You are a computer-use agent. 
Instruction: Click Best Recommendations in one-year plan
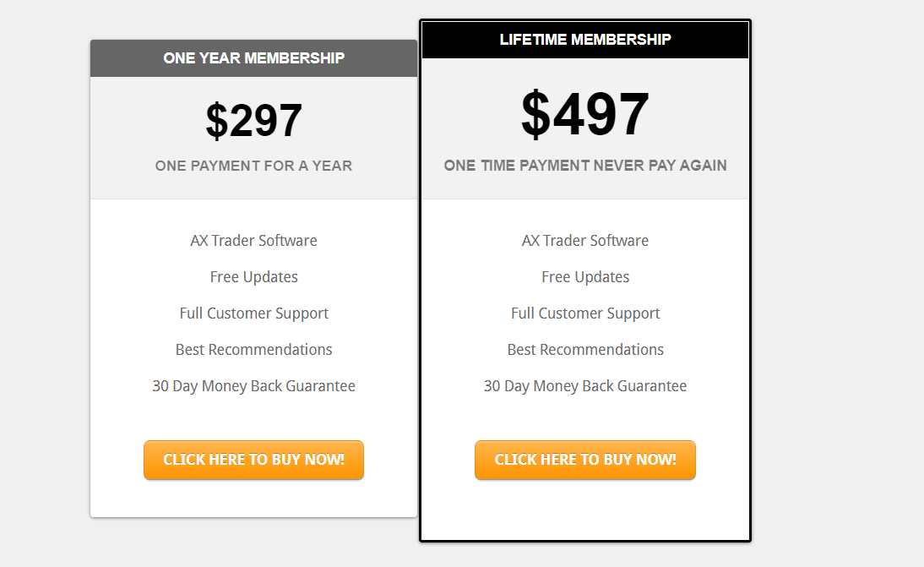point(253,350)
